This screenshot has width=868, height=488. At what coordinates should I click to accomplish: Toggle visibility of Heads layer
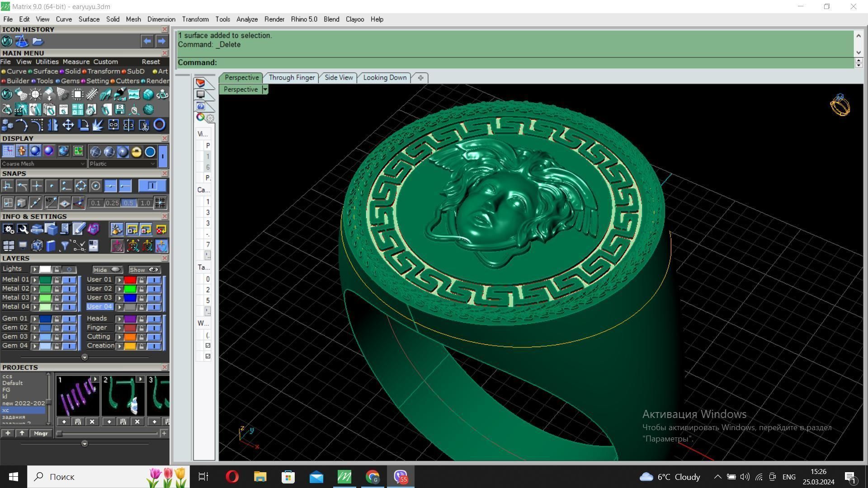pos(154,319)
